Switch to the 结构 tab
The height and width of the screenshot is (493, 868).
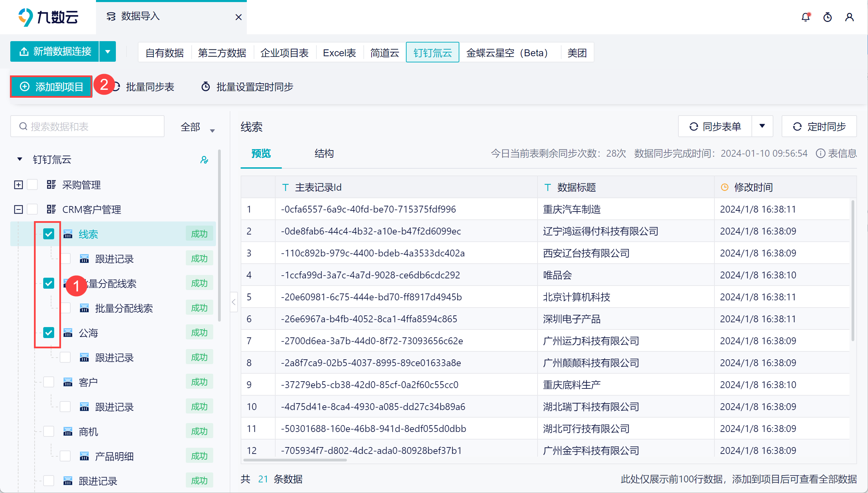tap(324, 153)
